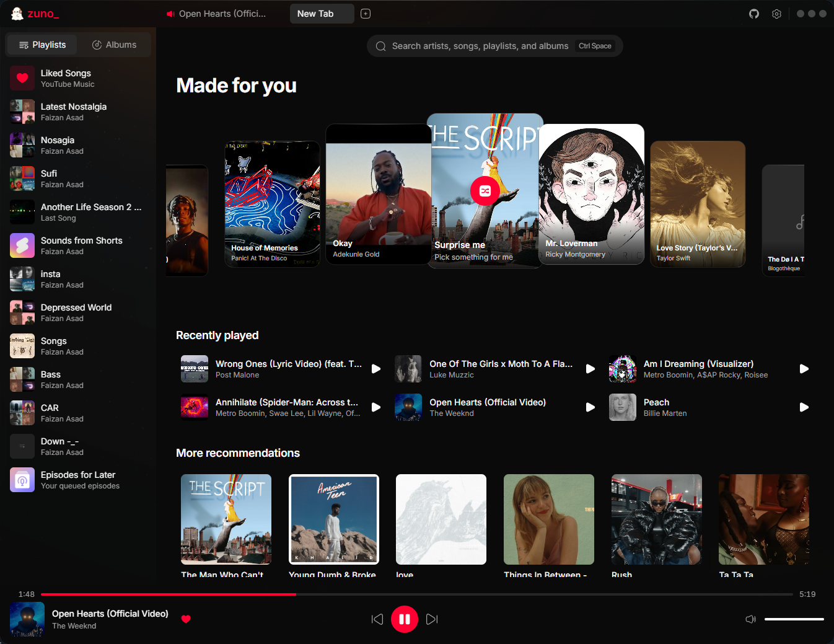
Task: Adjust the volume slider
Action: pyautogui.click(x=794, y=619)
